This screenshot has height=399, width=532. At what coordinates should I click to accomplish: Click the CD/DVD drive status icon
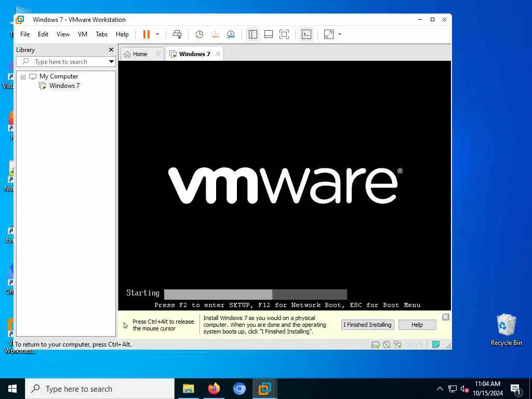tap(387, 345)
